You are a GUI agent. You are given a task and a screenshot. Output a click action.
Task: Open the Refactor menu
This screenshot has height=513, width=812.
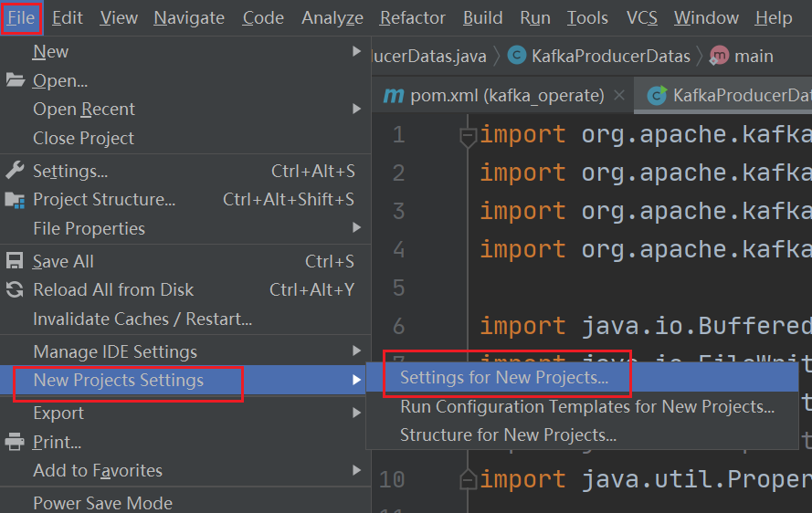(x=412, y=17)
